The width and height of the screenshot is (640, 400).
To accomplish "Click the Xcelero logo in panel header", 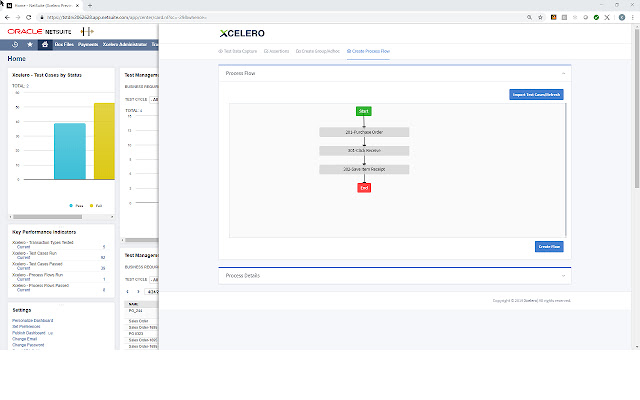I will tap(242, 33).
